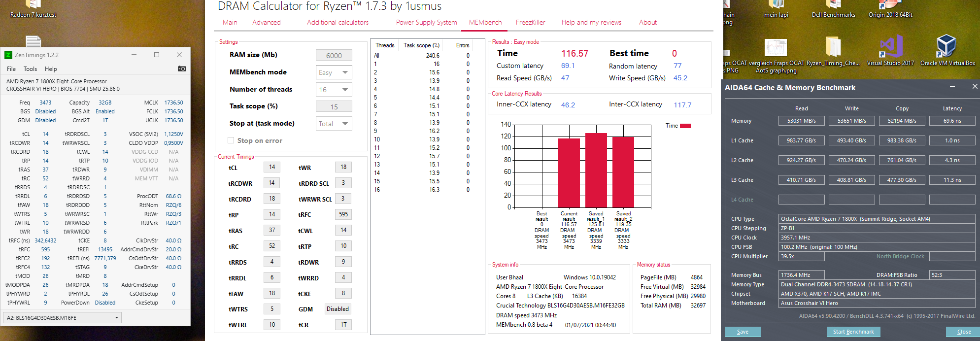Open the Tools menu in ZenTimings
Image resolution: width=980 pixels, height=341 pixels.
point(30,69)
